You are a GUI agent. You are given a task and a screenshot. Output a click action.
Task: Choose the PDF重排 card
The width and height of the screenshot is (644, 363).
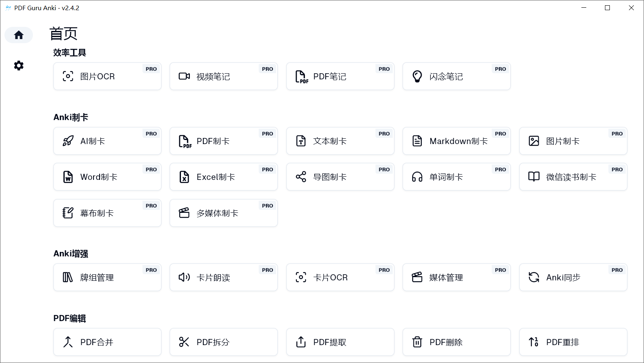(573, 342)
